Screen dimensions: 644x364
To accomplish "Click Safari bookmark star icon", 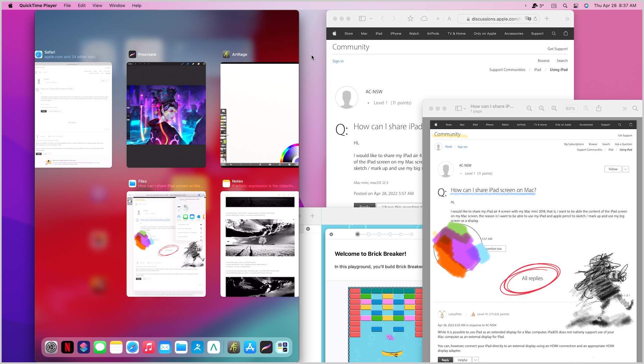I will pos(410,19).
